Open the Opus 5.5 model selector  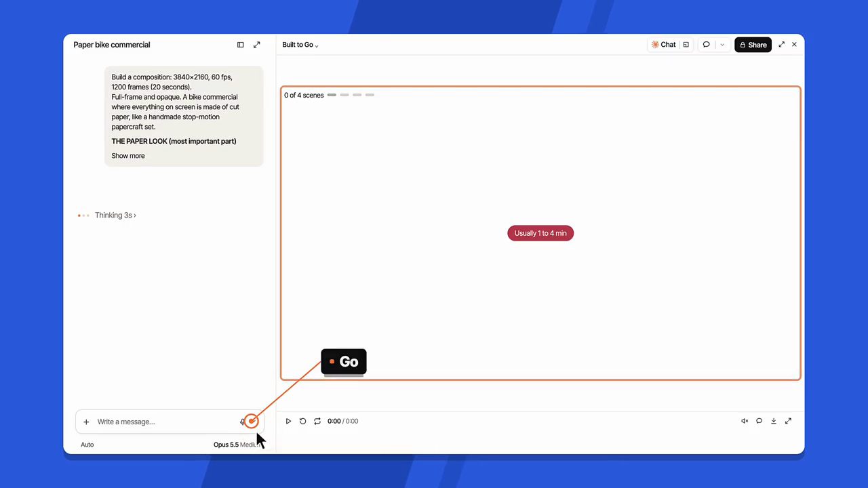click(236, 445)
